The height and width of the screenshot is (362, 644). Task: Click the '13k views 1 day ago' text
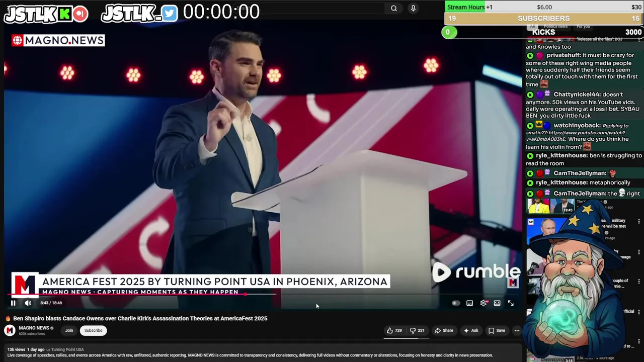point(26,349)
